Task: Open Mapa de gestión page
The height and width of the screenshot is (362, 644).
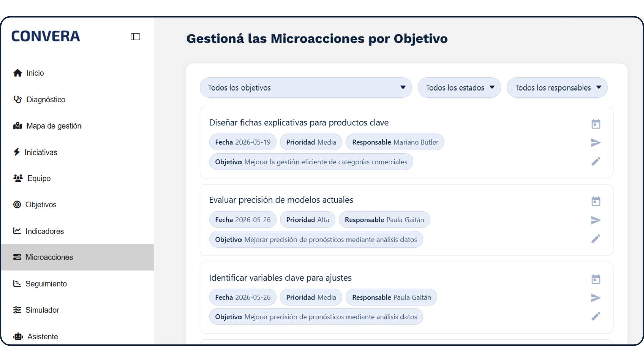Action: click(x=77, y=126)
